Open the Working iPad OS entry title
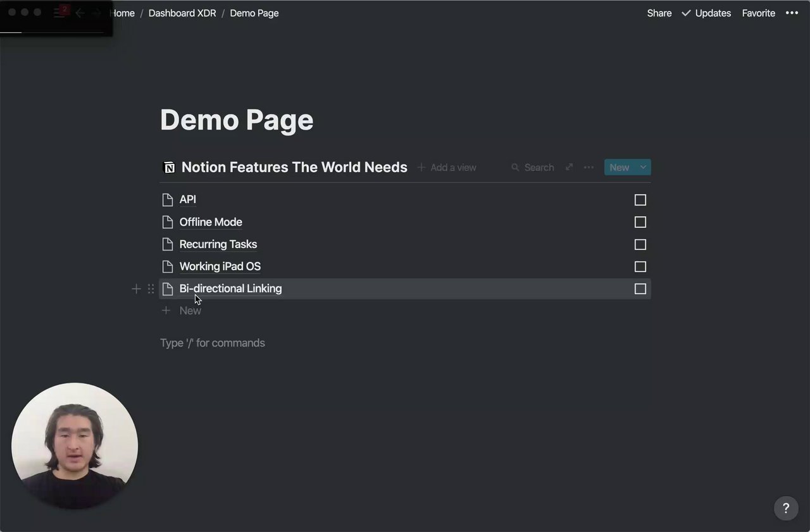 coord(220,266)
